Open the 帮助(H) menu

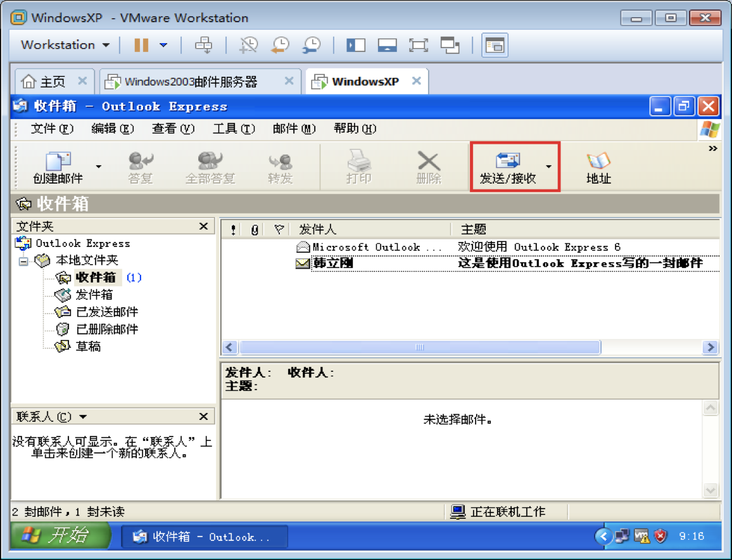[355, 129]
